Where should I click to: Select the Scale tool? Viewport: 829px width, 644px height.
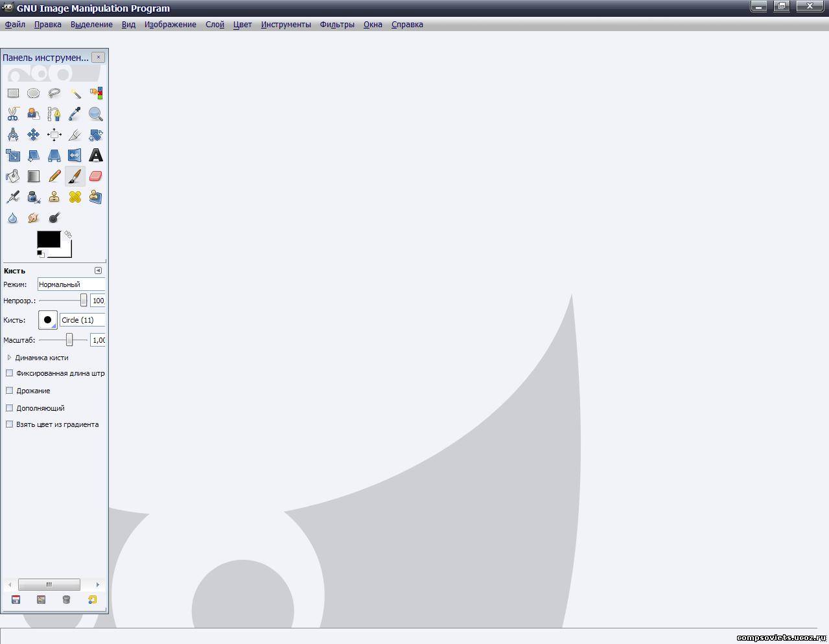[13, 155]
